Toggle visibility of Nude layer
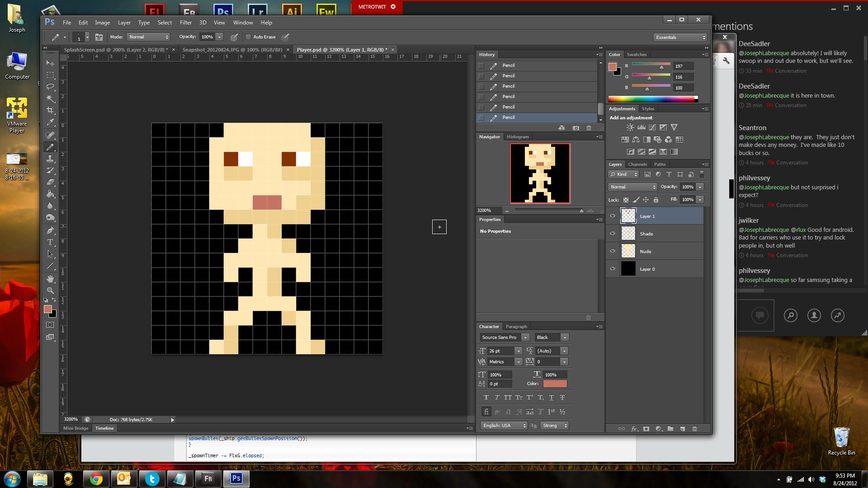 click(612, 251)
